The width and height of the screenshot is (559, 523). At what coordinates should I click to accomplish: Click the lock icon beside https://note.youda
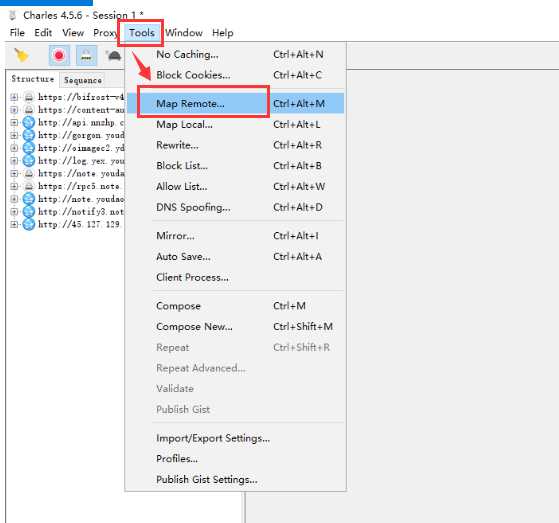tap(29, 173)
